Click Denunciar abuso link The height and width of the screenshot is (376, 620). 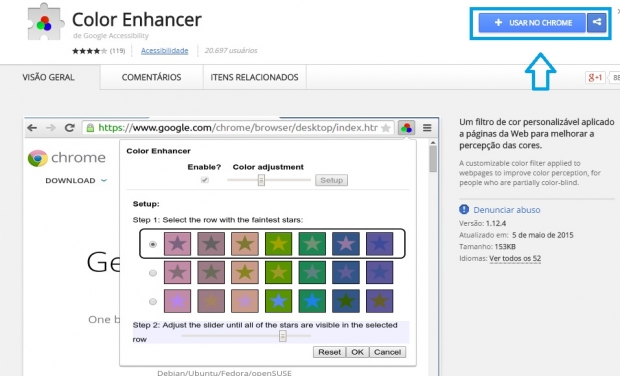click(x=507, y=210)
